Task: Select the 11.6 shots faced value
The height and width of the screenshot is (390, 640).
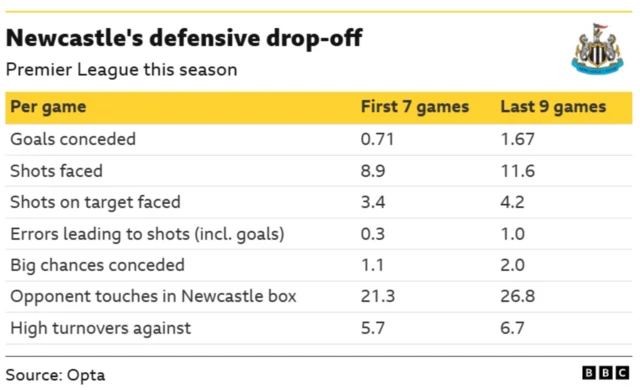Action: tap(518, 171)
